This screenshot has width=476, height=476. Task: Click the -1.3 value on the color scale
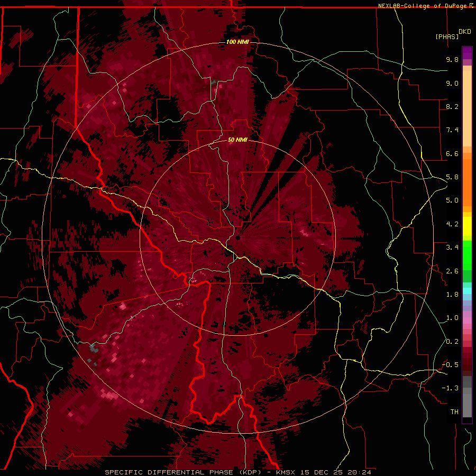point(450,388)
